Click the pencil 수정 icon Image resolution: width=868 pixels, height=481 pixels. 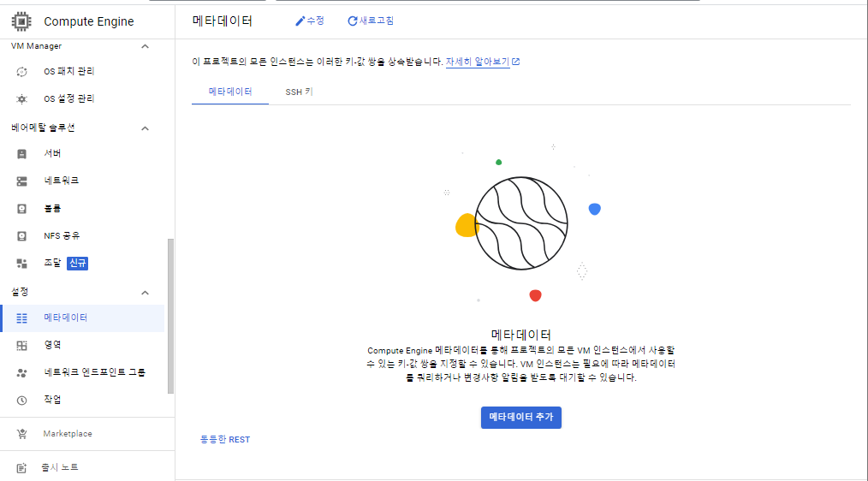(300, 21)
